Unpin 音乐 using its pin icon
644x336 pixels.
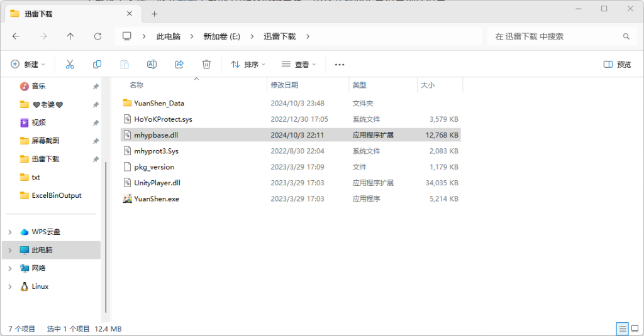click(x=96, y=87)
